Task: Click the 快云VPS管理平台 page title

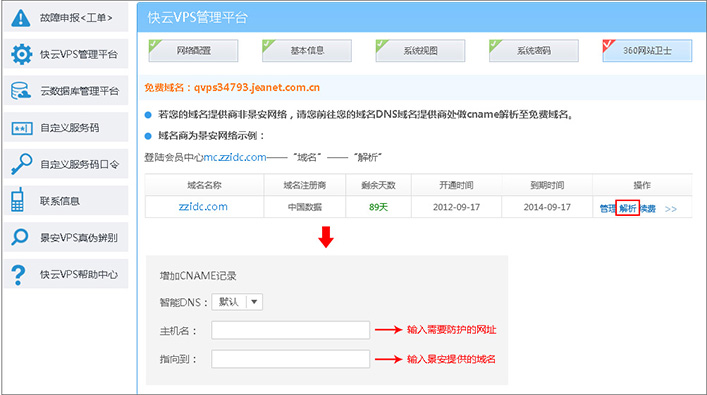Action: coord(197,17)
